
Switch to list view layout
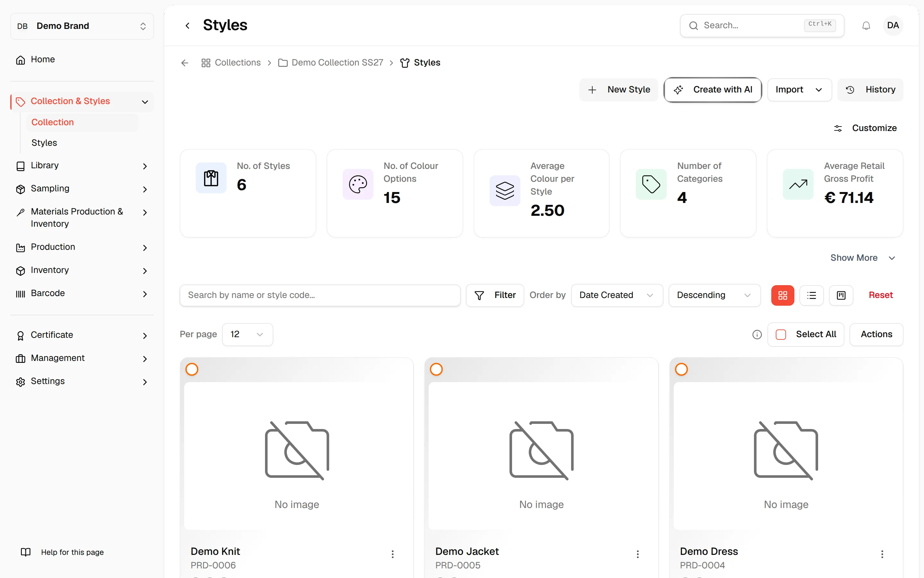tap(812, 295)
